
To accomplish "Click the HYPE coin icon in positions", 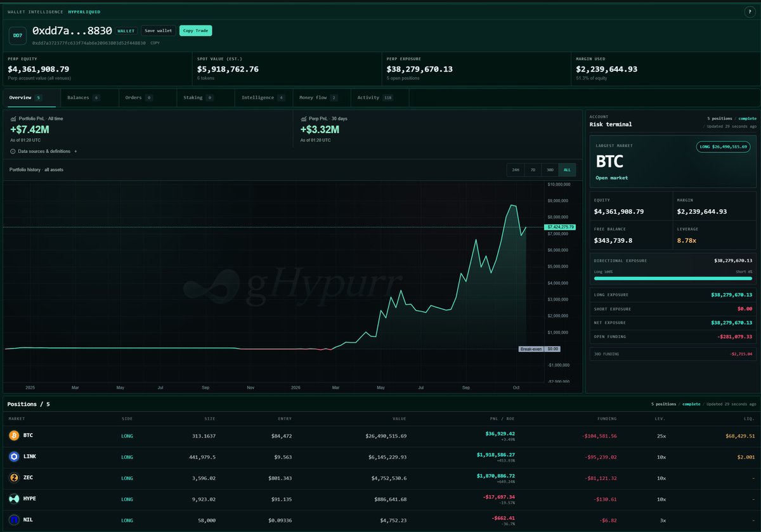I will tap(14, 498).
